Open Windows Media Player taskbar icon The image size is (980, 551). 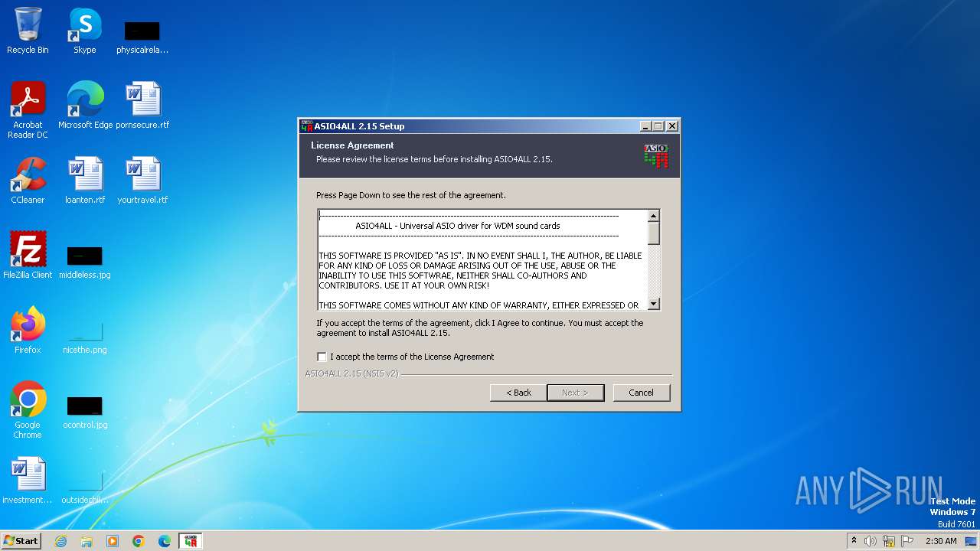113,541
